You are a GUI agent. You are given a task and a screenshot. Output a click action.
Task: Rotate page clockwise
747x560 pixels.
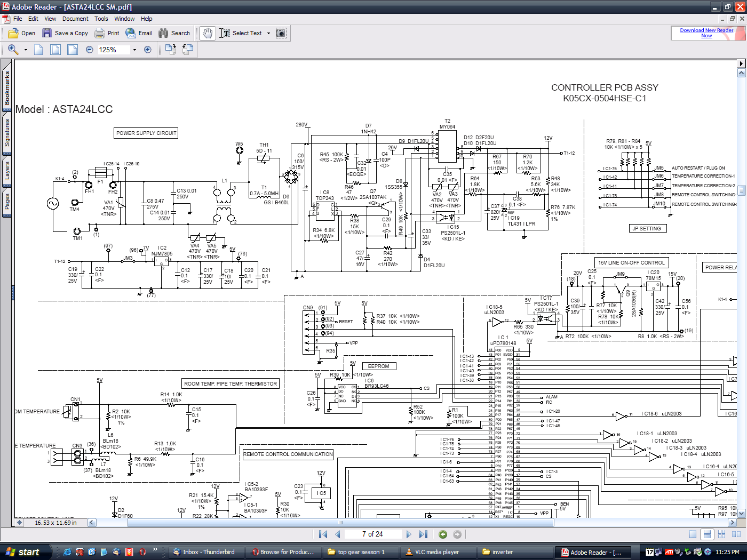click(x=171, y=50)
